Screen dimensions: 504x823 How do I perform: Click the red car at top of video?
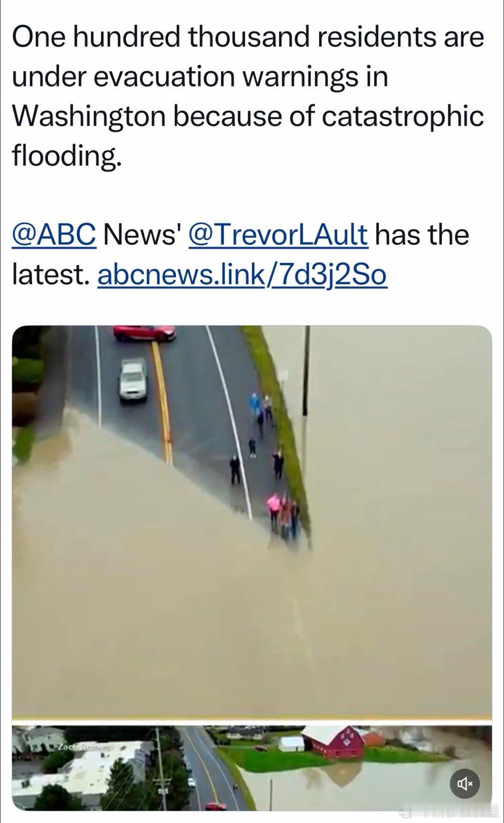click(145, 332)
